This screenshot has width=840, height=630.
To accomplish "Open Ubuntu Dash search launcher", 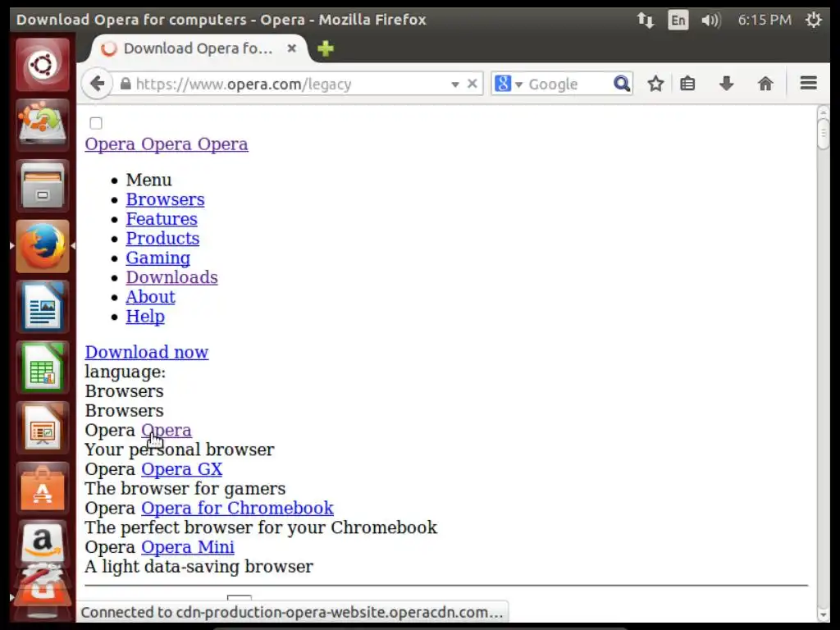I will (x=43, y=66).
